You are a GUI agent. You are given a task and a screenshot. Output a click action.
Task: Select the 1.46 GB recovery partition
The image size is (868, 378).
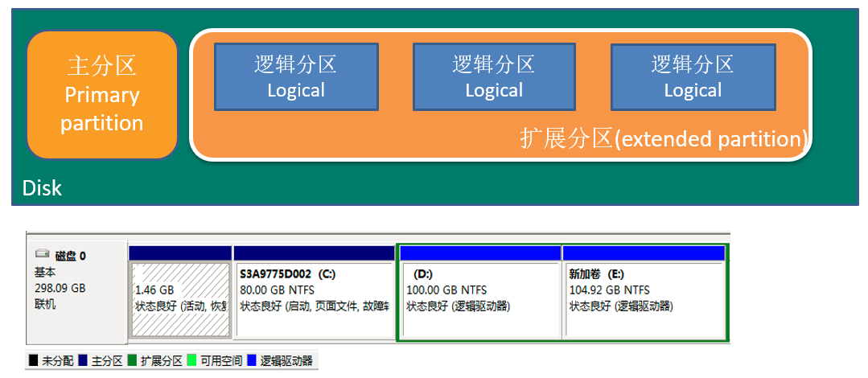click(180, 299)
